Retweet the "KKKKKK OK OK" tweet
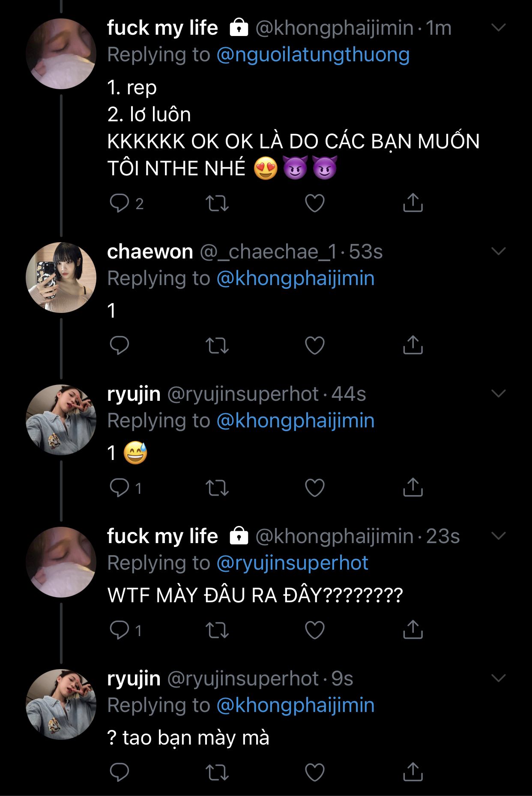 (217, 204)
